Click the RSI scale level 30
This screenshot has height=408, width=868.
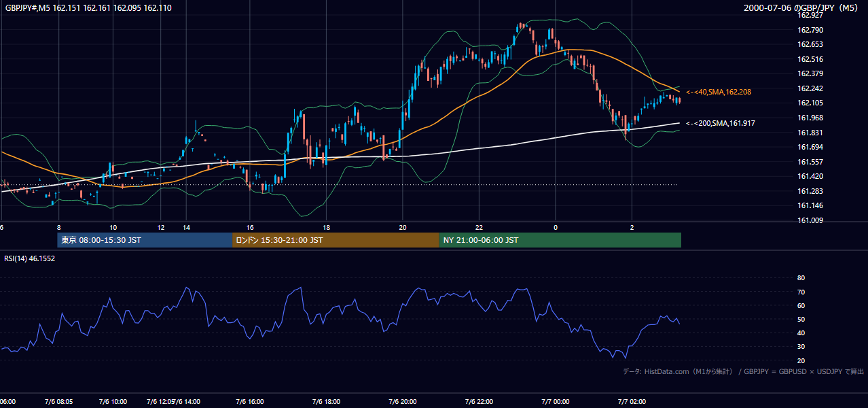point(801,347)
